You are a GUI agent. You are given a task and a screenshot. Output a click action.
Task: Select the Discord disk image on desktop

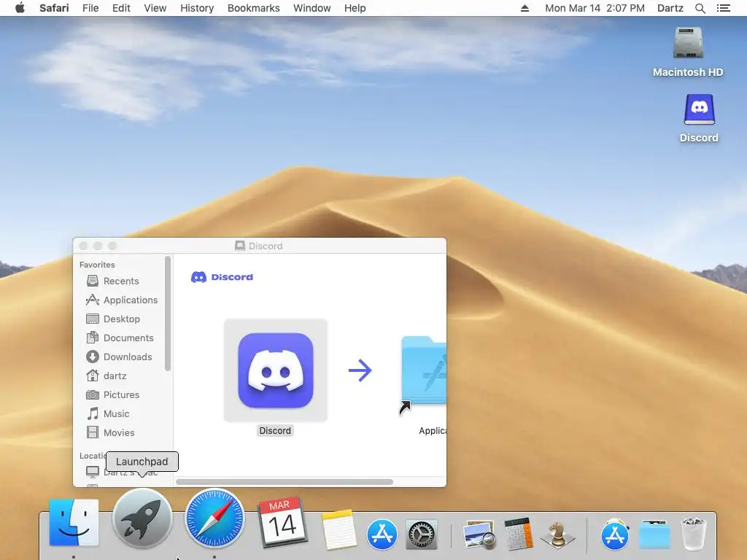pyautogui.click(x=699, y=118)
